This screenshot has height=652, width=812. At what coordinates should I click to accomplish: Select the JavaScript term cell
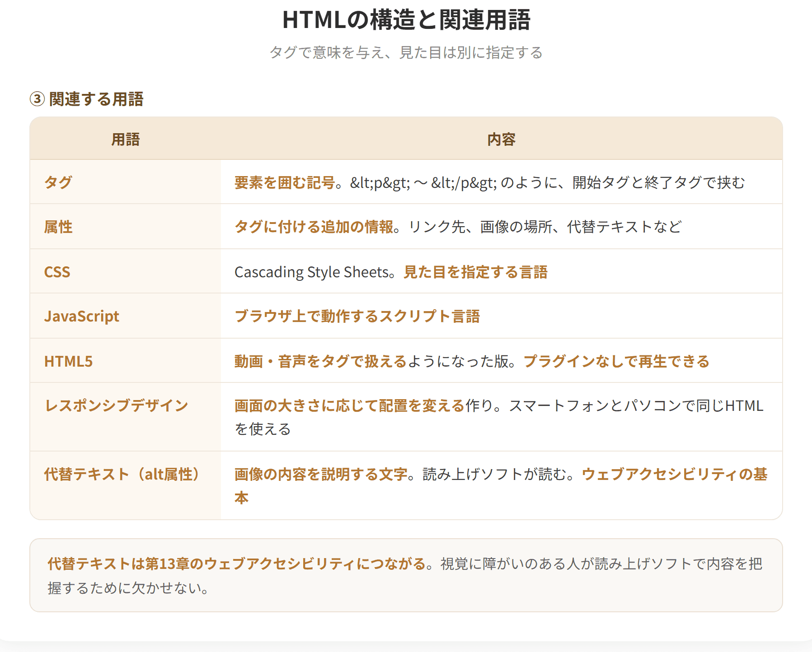coord(126,316)
